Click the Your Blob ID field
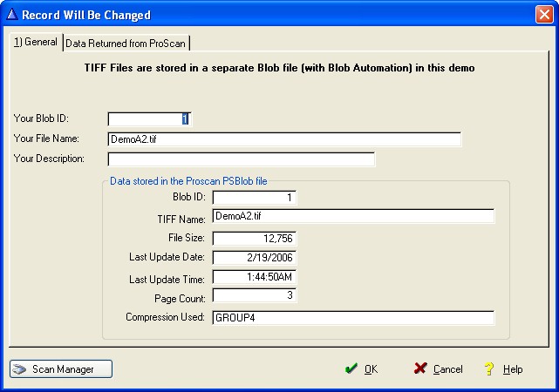 click(149, 119)
